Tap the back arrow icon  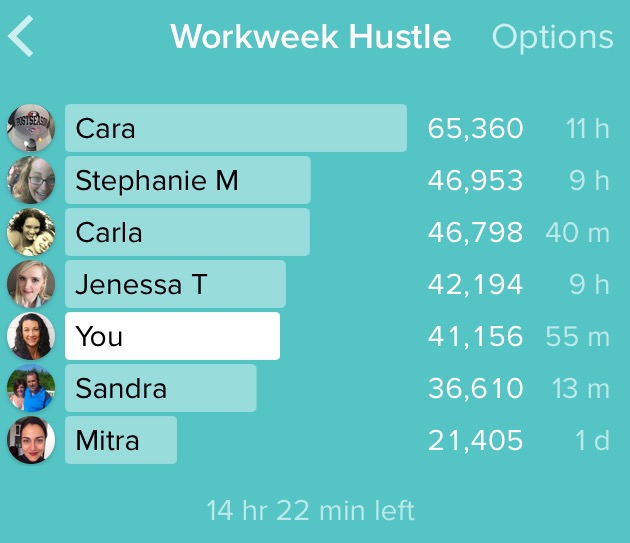pos(20,36)
